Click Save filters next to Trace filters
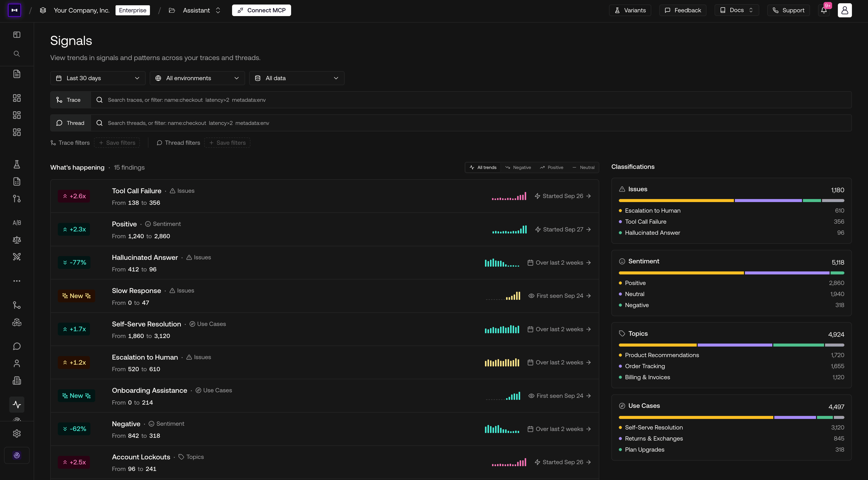Viewport: 868px width, 480px height. [117, 143]
